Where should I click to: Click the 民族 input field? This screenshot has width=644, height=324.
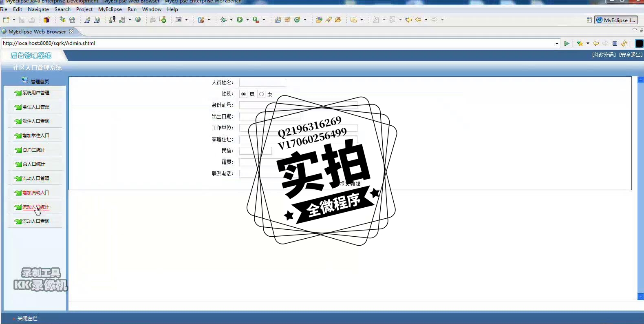pyautogui.click(x=255, y=151)
